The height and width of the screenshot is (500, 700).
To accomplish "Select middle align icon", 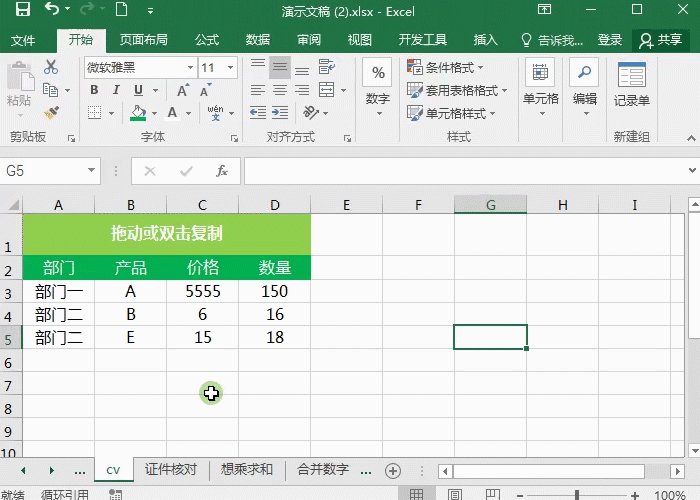I will click(280, 67).
